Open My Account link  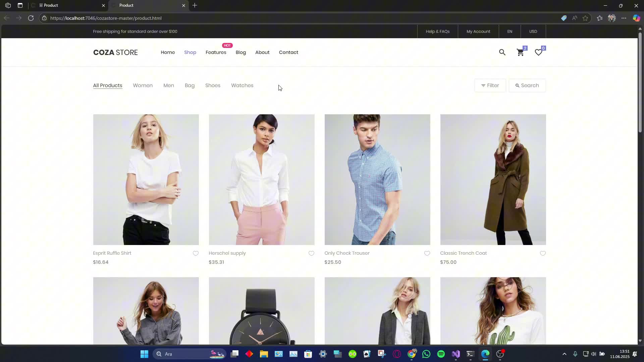478,32
